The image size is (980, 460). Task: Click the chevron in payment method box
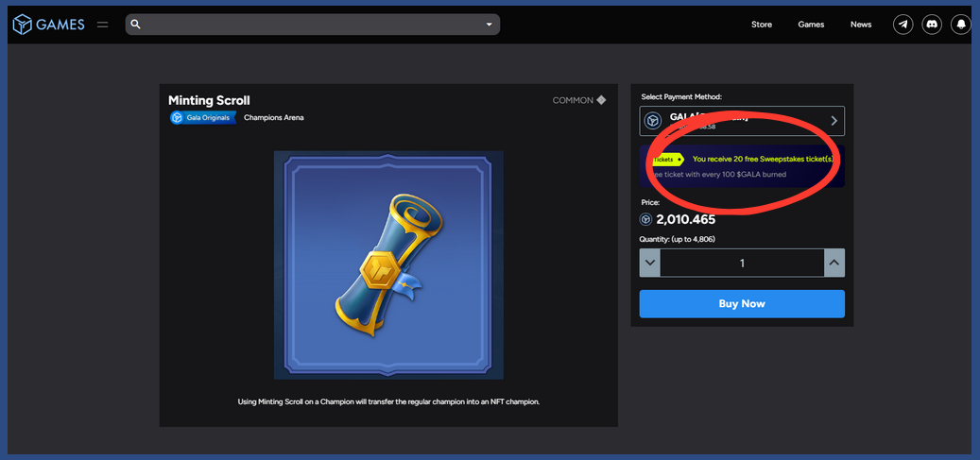tap(834, 121)
